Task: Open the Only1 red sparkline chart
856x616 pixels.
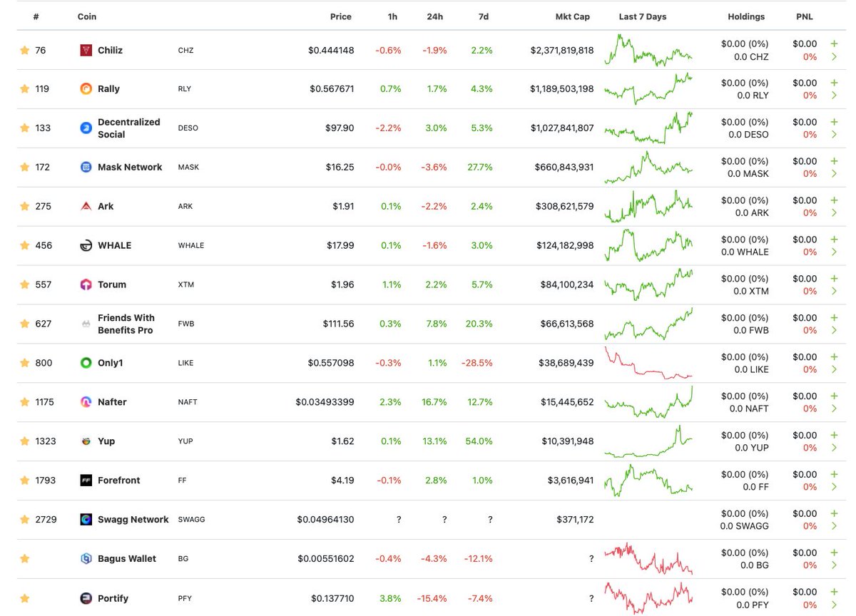Action: [x=648, y=363]
